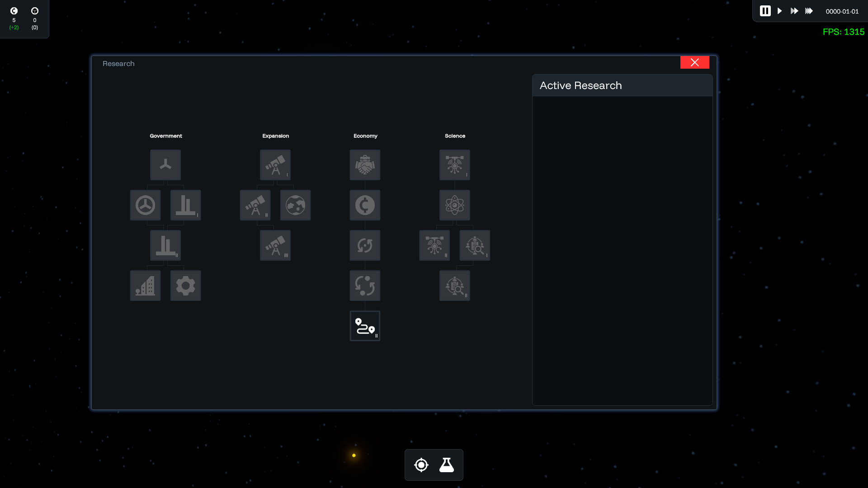This screenshot has width=868, height=488.
Task: Select the Telescope I research in Expansion tree
Action: 275,165
